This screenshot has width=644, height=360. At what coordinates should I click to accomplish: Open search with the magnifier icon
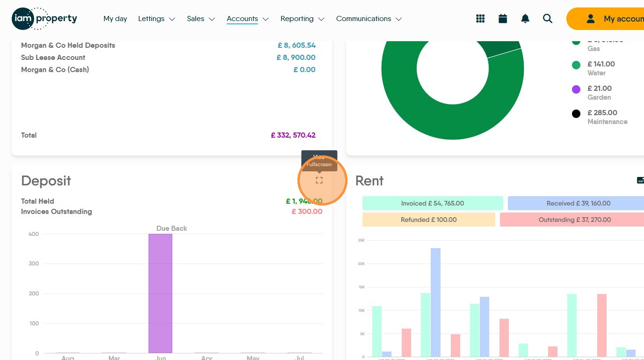[548, 19]
